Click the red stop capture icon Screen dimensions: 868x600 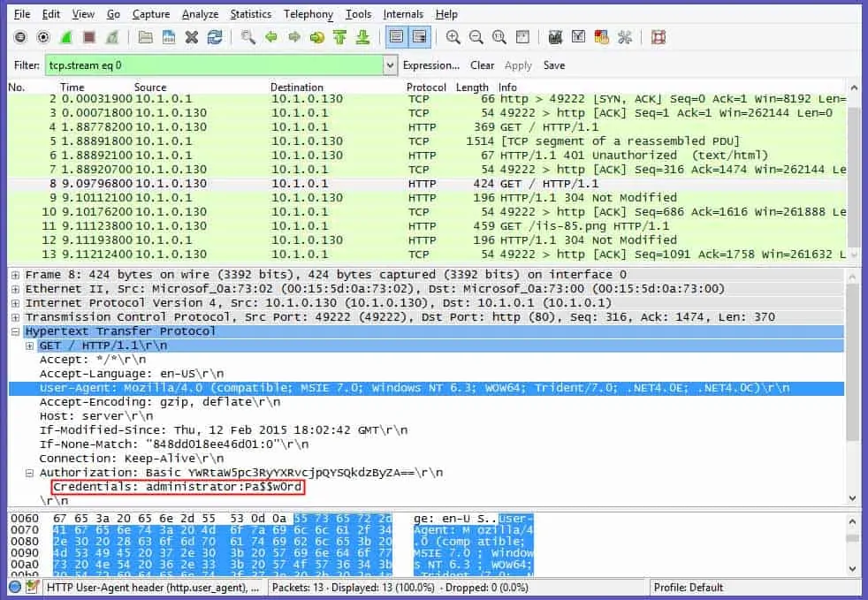[x=89, y=37]
